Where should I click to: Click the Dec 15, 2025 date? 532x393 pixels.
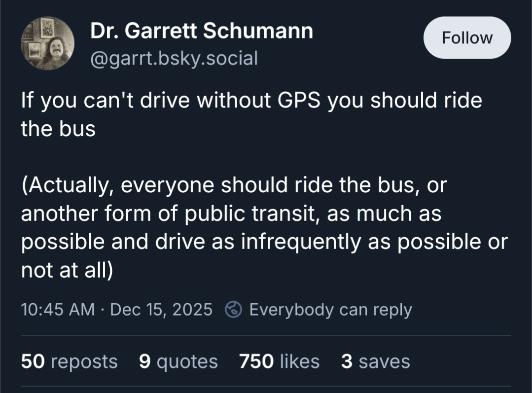coord(161,310)
